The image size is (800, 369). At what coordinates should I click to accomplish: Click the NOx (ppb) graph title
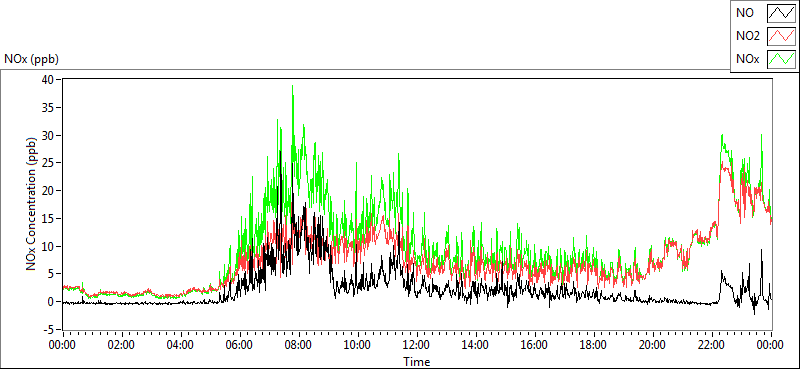pyautogui.click(x=32, y=59)
